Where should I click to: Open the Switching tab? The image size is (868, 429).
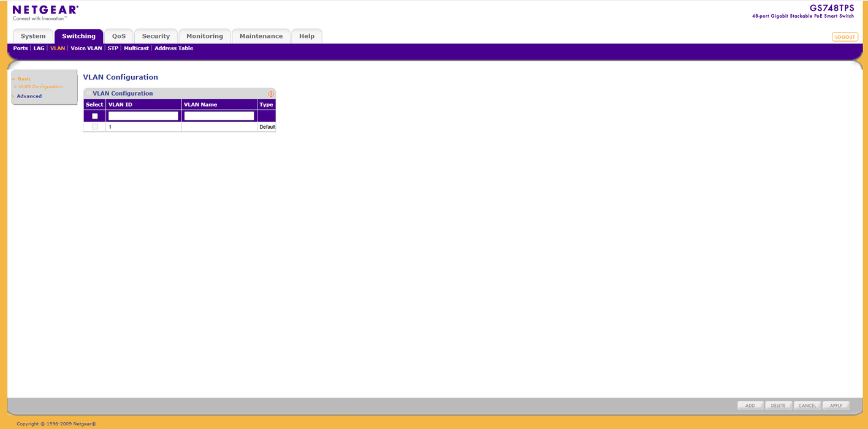(78, 36)
